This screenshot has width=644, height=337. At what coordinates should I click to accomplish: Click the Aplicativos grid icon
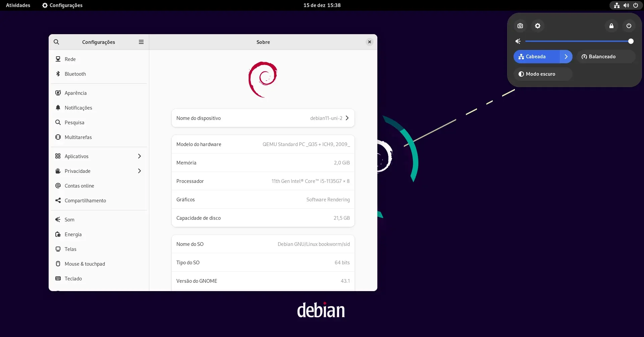click(x=58, y=156)
